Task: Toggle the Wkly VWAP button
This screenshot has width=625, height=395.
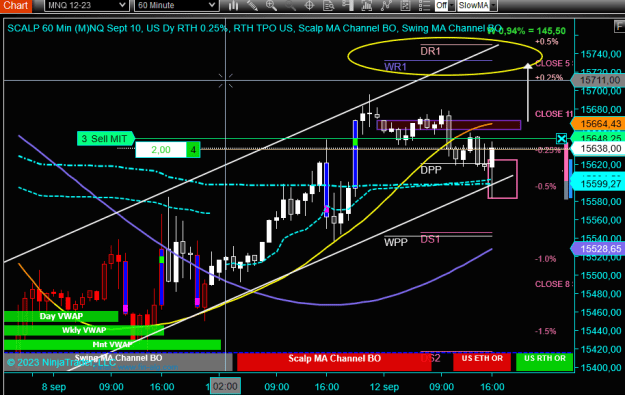Action: [x=84, y=330]
